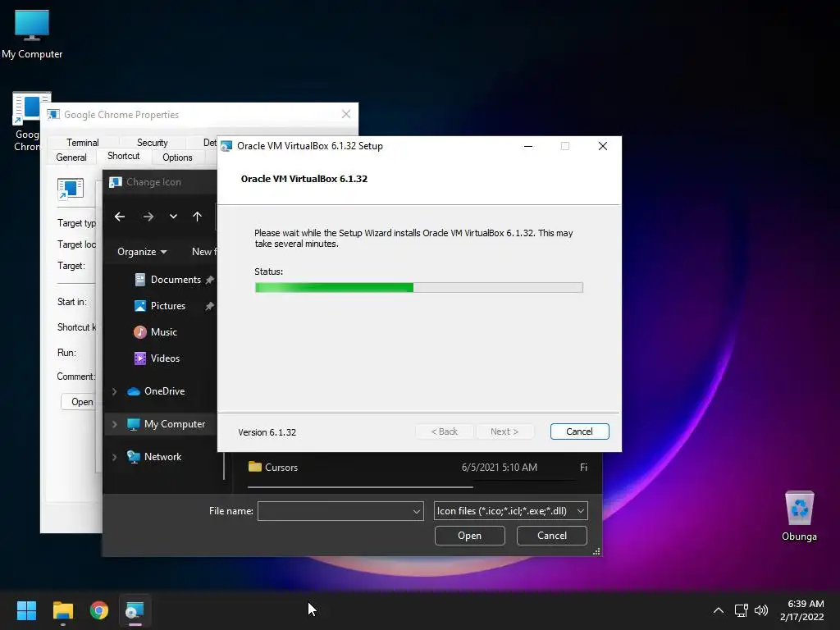Switch to the General tab
The height and width of the screenshot is (630, 840).
[71, 157]
